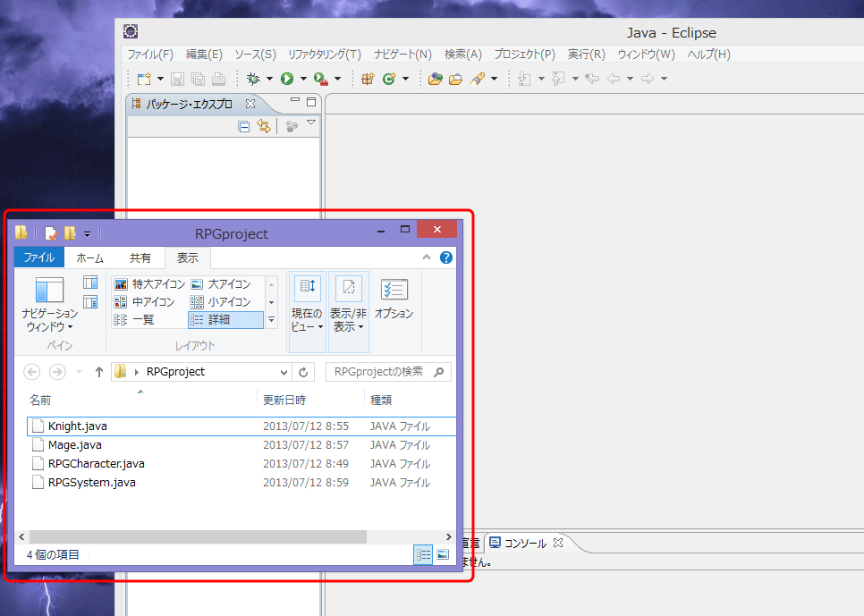Expand the Debug dropdown arrow in Eclipse
The height and width of the screenshot is (616, 864).
269,79
